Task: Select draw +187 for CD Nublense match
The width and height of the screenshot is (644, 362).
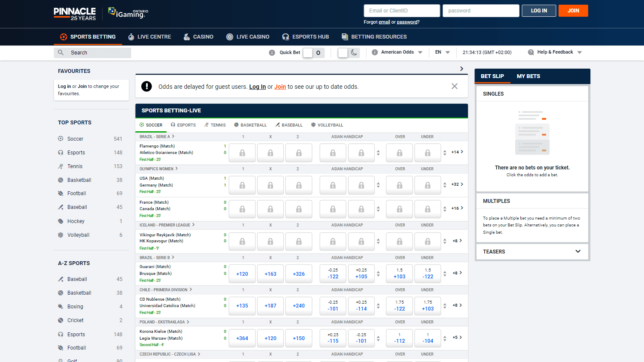Action: click(x=270, y=306)
